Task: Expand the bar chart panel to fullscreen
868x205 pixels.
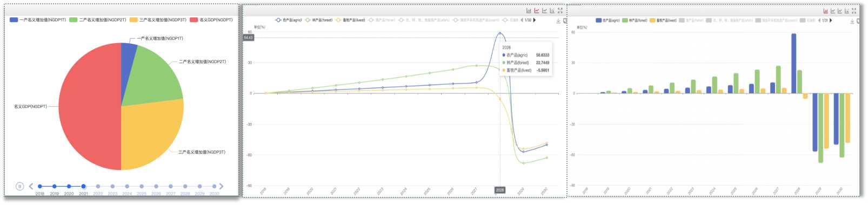Action: pyautogui.click(x=854, y=11)
